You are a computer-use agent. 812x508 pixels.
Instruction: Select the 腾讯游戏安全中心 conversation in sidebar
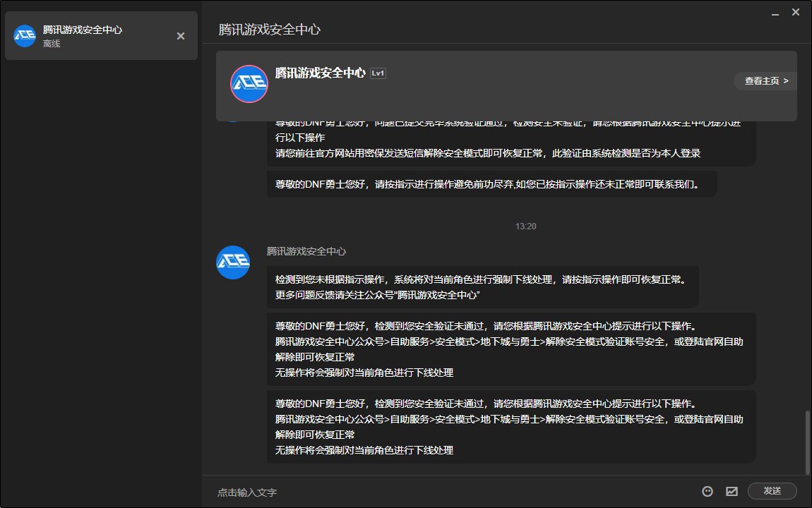pos(102,36)
